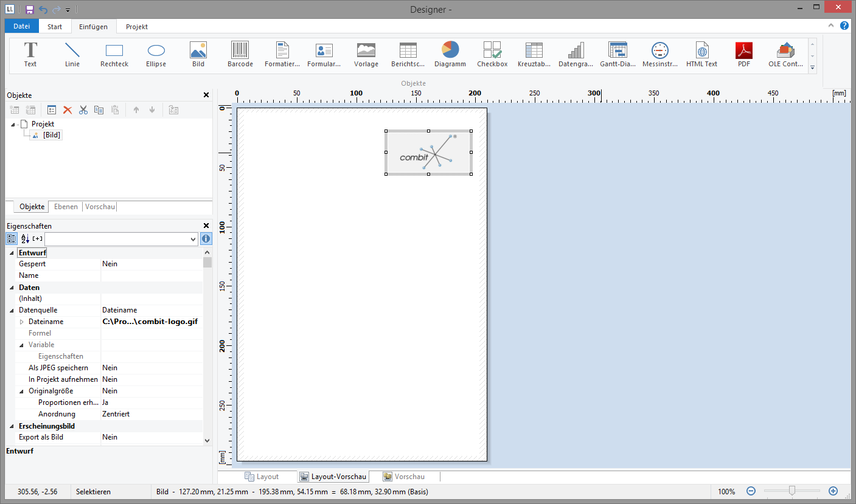856x504 pixels.
Task: Open the Datei file menu
Action: point(21,26)
